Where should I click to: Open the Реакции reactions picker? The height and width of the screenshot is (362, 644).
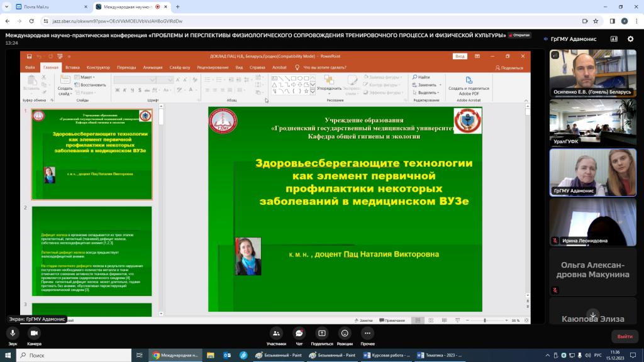345,333
